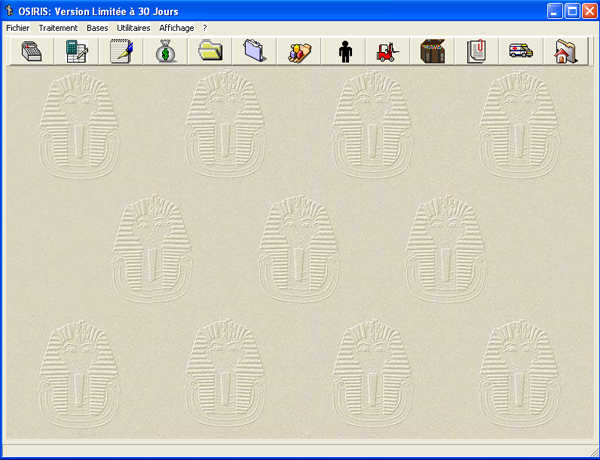Click the notepad with pen icon
The width and height of the screenshot is (600, 460).
coord(121,51)
